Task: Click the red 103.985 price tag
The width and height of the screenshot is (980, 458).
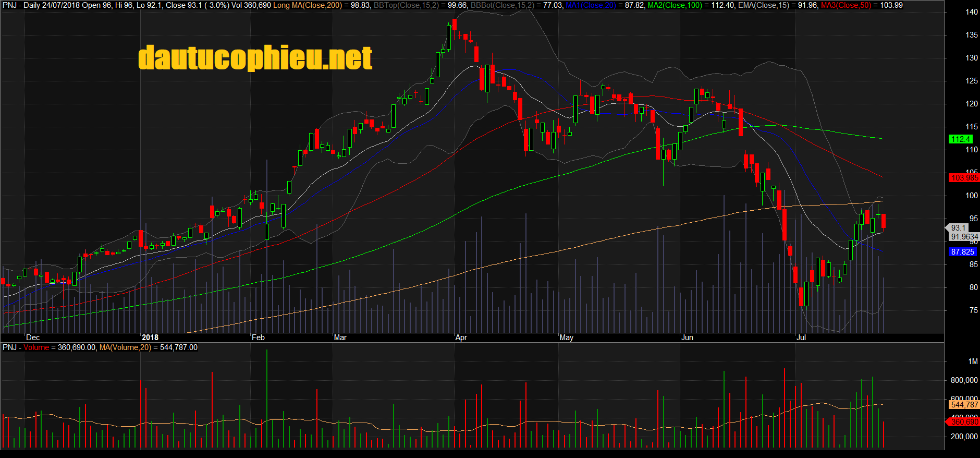Action: pyautogui.click(x=964, y=178)
